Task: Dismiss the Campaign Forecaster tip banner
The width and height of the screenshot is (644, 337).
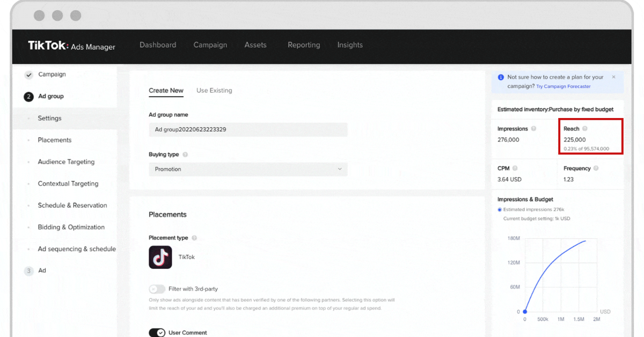Action: (x=613, y=77)
